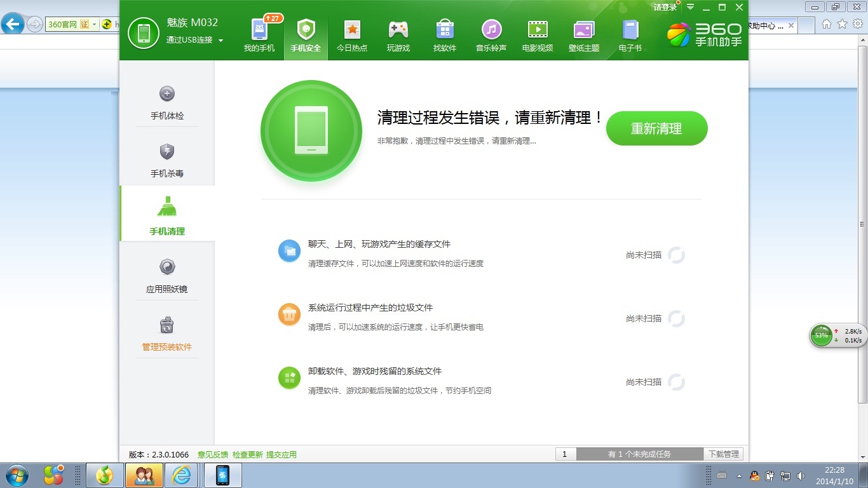Click 卸载软件、游戏时残留的系统文件 text
The image size is (868, 488).
[375, 371]
